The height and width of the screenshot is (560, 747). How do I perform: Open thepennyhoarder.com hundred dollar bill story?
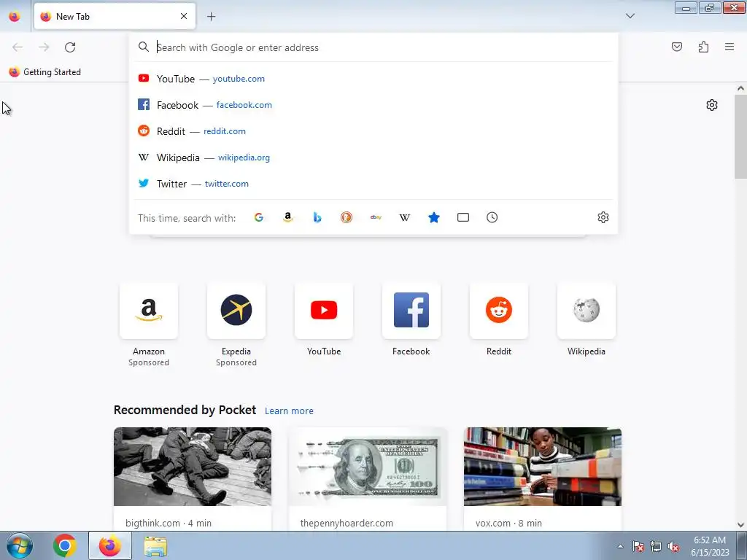click(x=368, y=467)
